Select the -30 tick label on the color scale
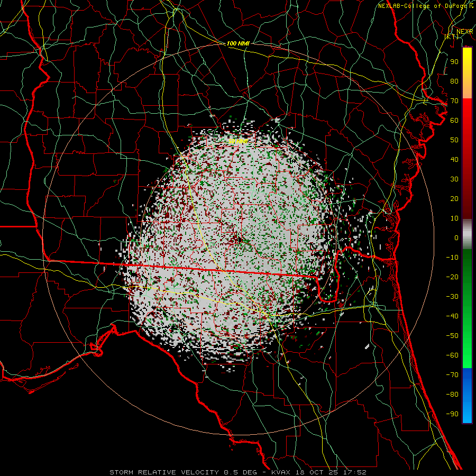Viewport: 476px width, 476px height. click(452, 297)
